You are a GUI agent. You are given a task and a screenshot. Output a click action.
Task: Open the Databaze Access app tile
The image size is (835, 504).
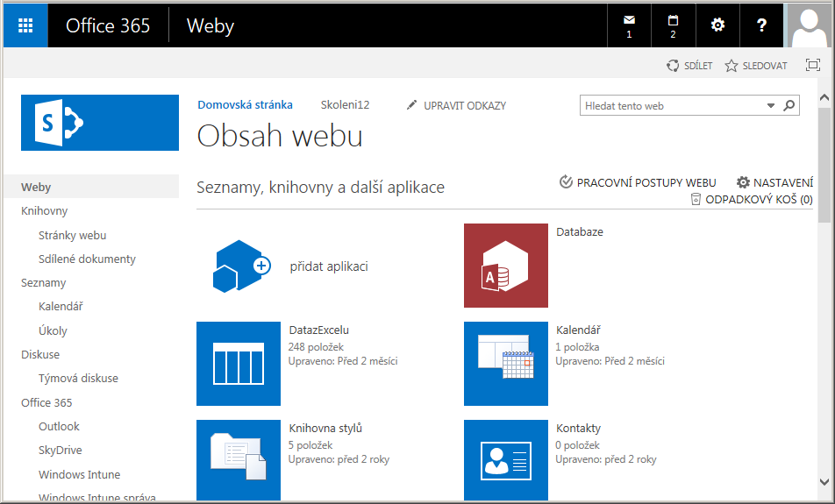pyautogui.click(x=506, y=266)
